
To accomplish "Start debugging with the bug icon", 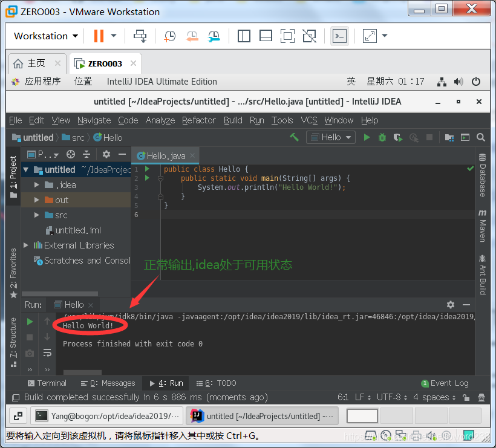I will click(382, 137).
